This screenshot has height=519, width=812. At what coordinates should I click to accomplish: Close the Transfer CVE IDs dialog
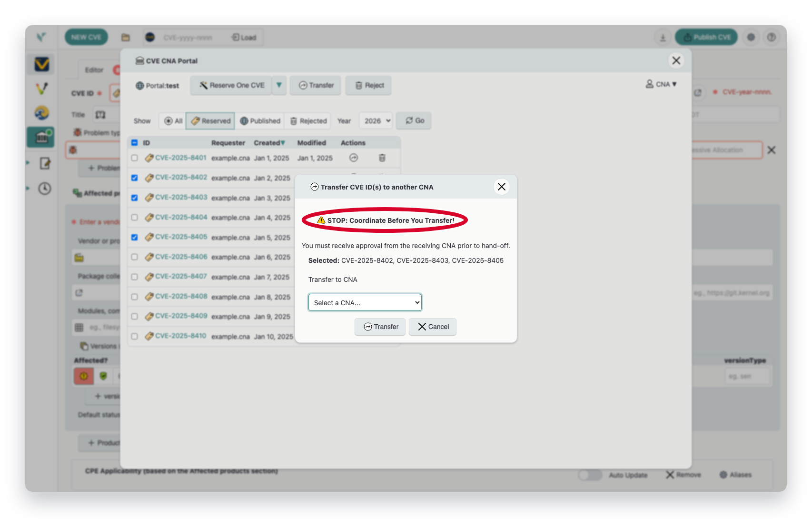pos(502,187)
